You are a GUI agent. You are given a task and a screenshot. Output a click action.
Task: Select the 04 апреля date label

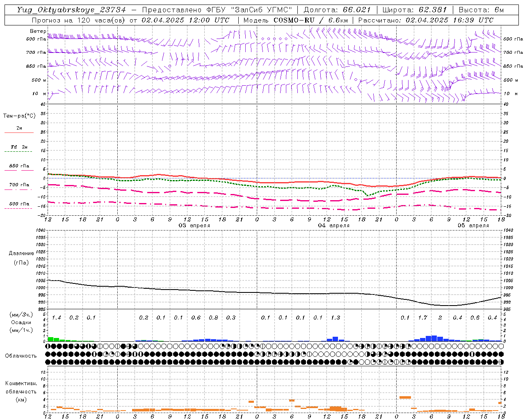tap(334, 226)
